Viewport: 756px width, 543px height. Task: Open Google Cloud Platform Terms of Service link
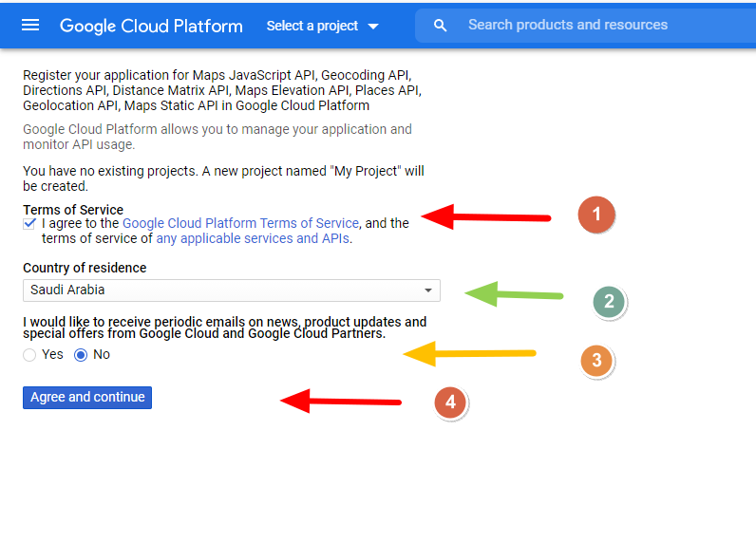pos(240,224)
